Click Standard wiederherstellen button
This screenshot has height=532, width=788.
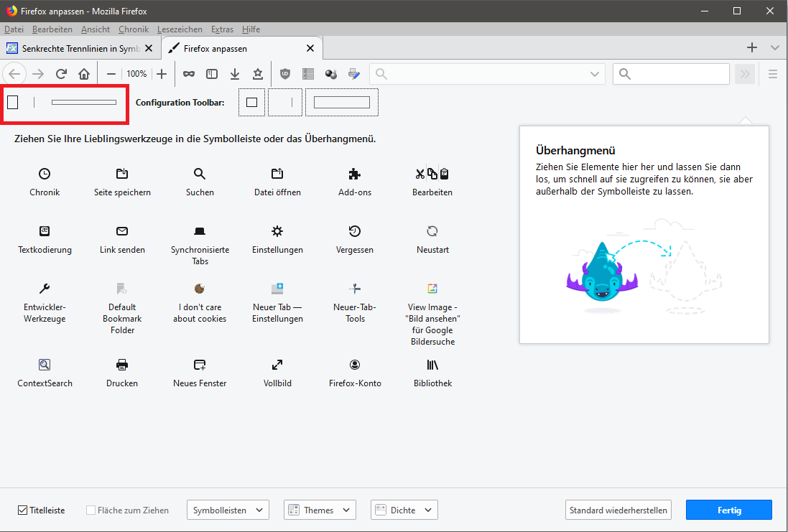(618, 510)
